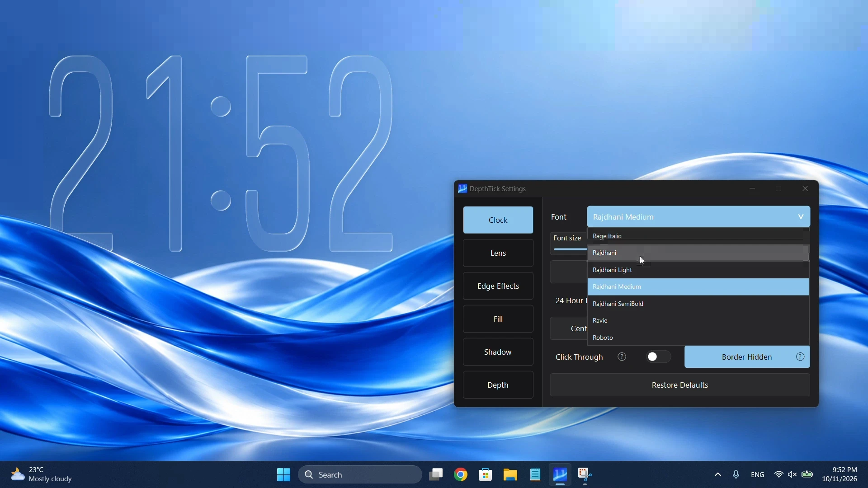
Task: Click the taskbar Search box
Action: [360, 475]
